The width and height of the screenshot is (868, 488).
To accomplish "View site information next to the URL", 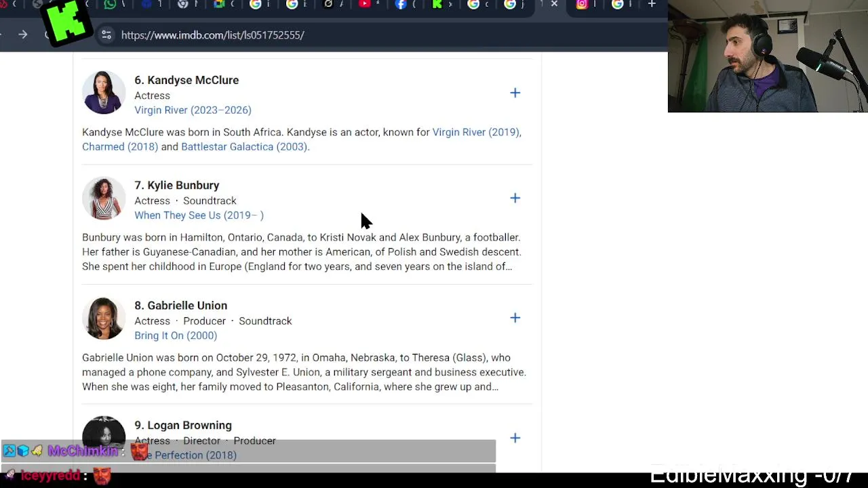I will pyautogui.click(x=106, y=35).
